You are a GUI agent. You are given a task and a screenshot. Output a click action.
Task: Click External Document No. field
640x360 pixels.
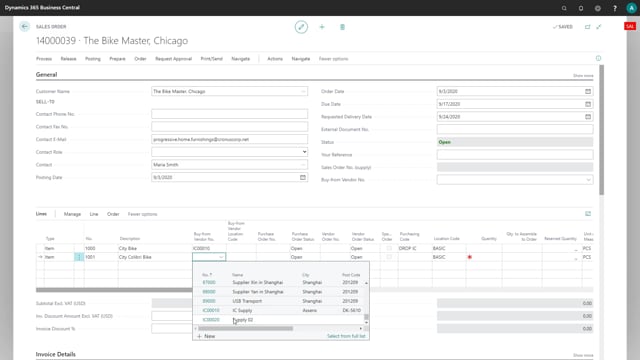515,129
